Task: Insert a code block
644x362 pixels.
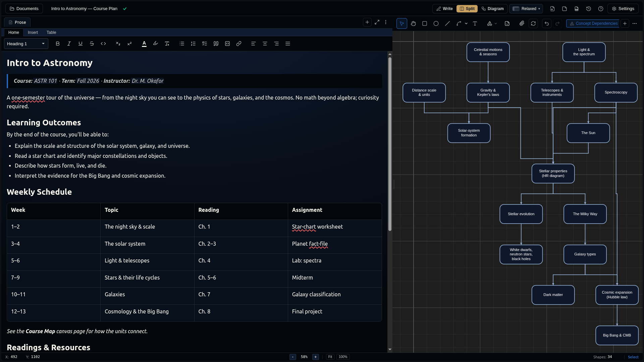Action: coord(227,44)
